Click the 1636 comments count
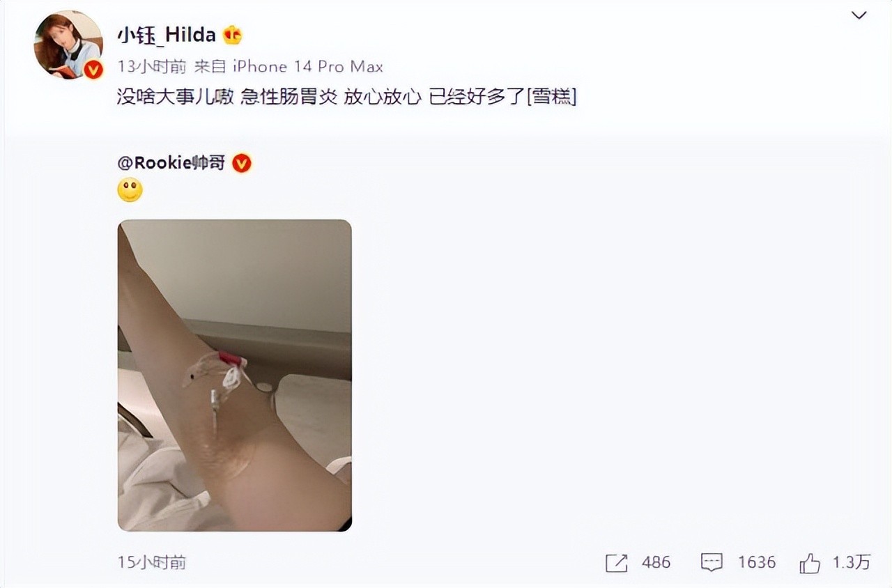This screenshot has height=588, width=892. [756, 563]
